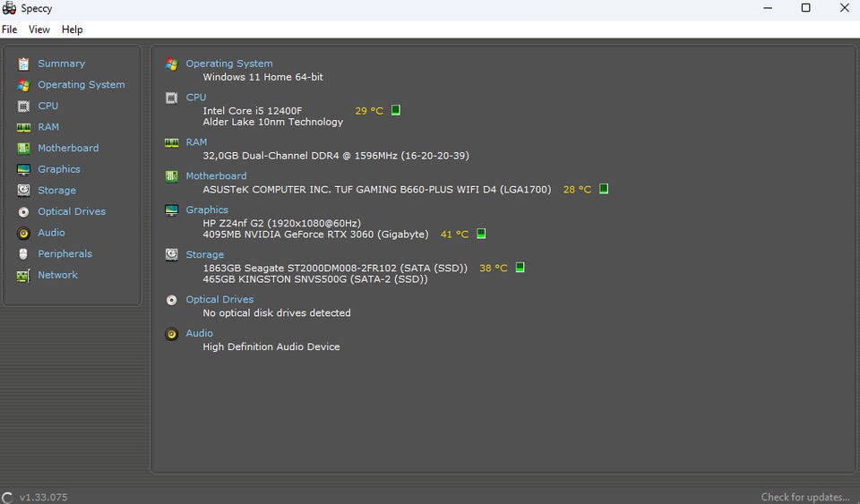Select Network in the sidebar
This screenshot has width=860, height=504.
pyautogui.click(x=57, y=275)
